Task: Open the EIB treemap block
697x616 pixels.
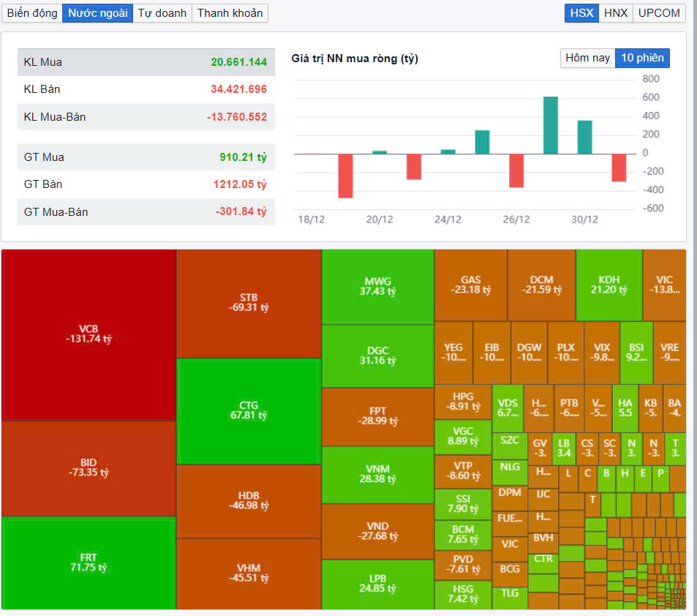Action: (492, 353)
